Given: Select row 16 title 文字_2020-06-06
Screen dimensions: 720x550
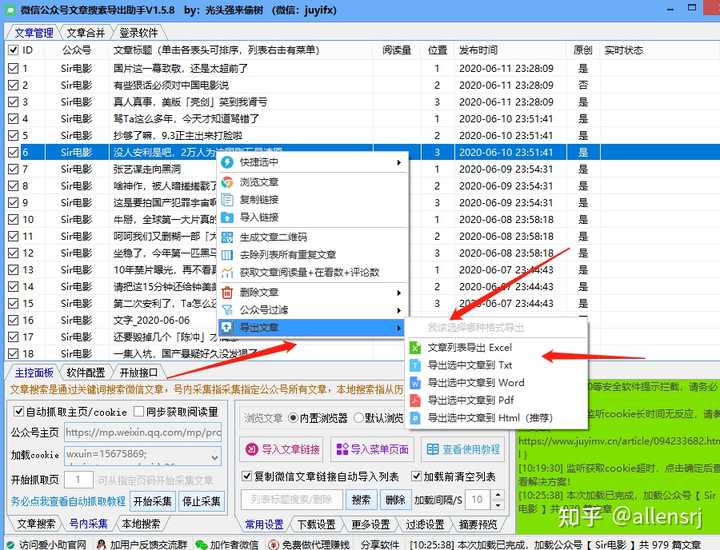Looking at the screenshot, I should click(152, 320).
